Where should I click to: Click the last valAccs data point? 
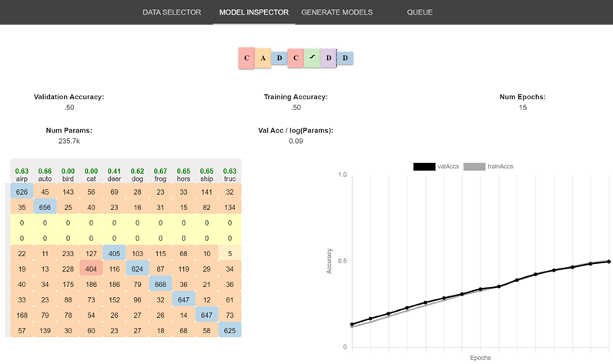609,262
